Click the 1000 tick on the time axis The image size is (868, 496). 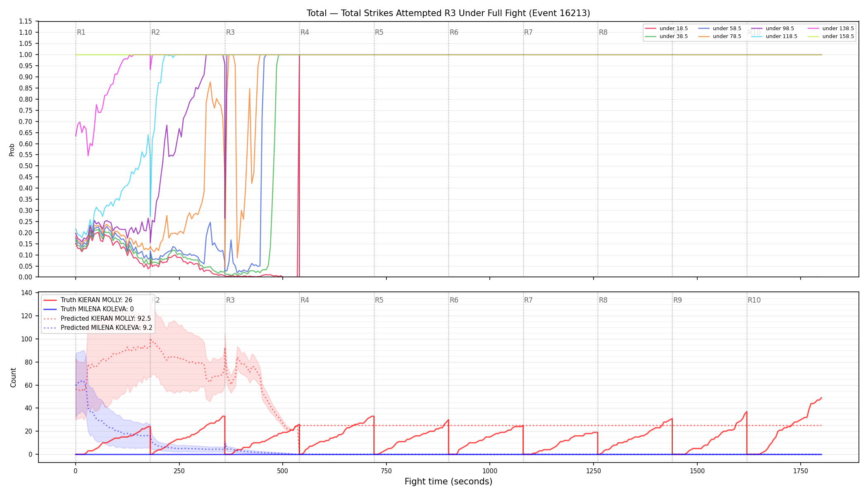pyautogui.click(x=490, y=471)
